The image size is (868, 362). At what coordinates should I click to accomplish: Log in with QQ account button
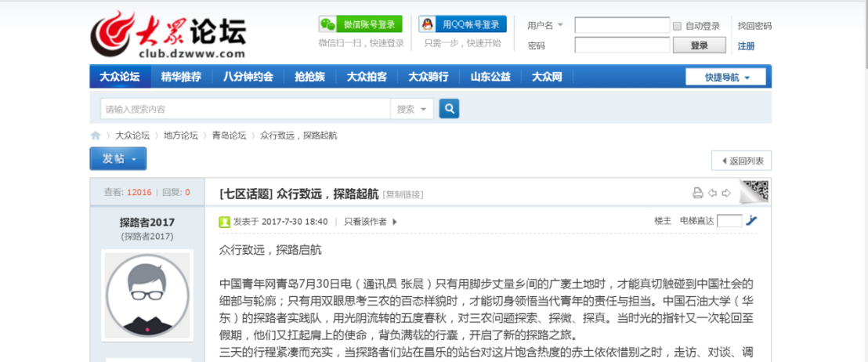coord(462,24)
